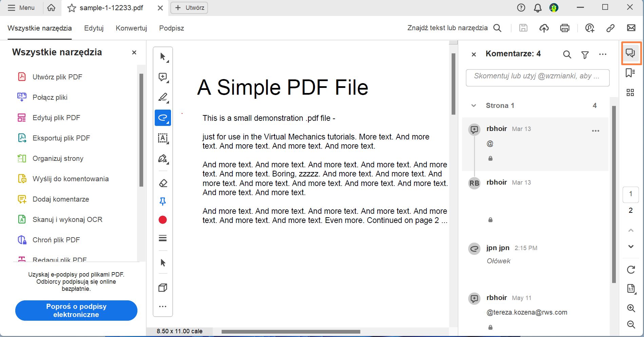644x337 pixels.
Task: Go to the next page arrow
Action: [631, 246]
